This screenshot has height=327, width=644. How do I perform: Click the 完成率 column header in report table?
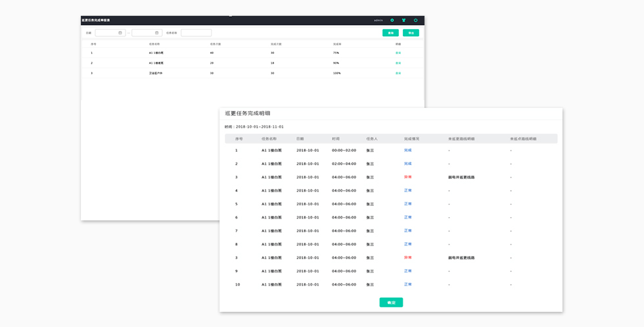tap(336, 44)
